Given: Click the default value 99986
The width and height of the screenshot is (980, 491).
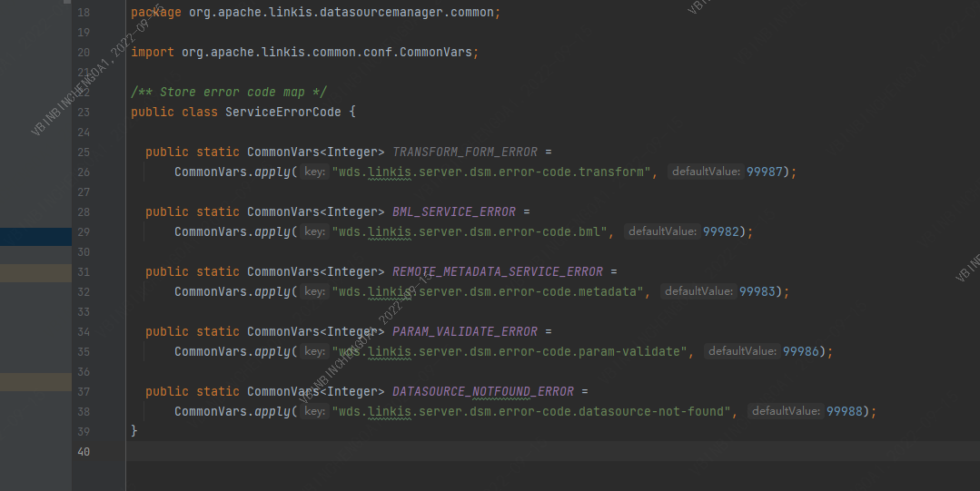Looking at the screenshot, I should tap(801, 352).
